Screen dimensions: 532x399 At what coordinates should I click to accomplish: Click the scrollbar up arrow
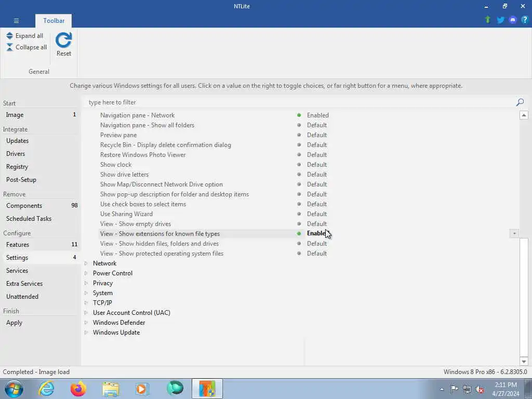524,115
